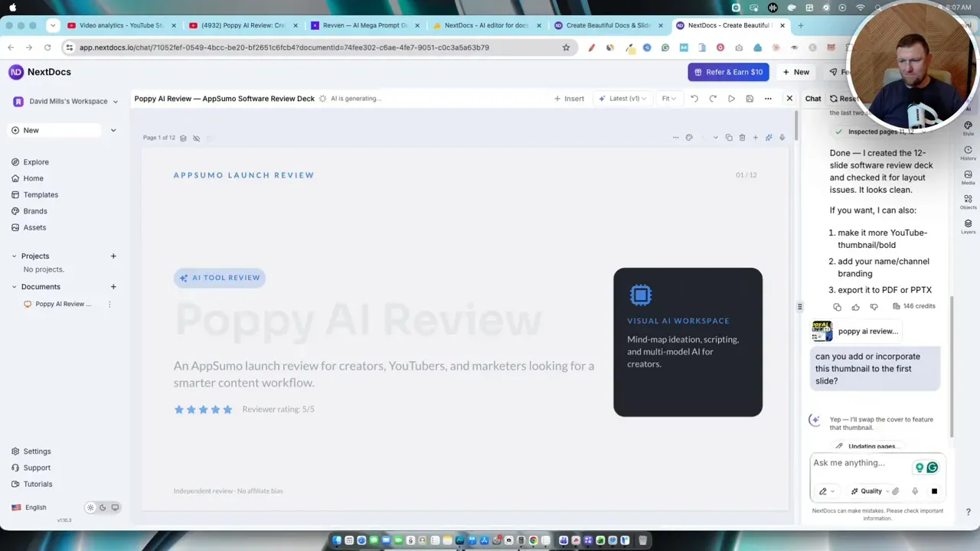
Task: Click the redo arrow in document toolbar
Action: click(x=713, y=99)
